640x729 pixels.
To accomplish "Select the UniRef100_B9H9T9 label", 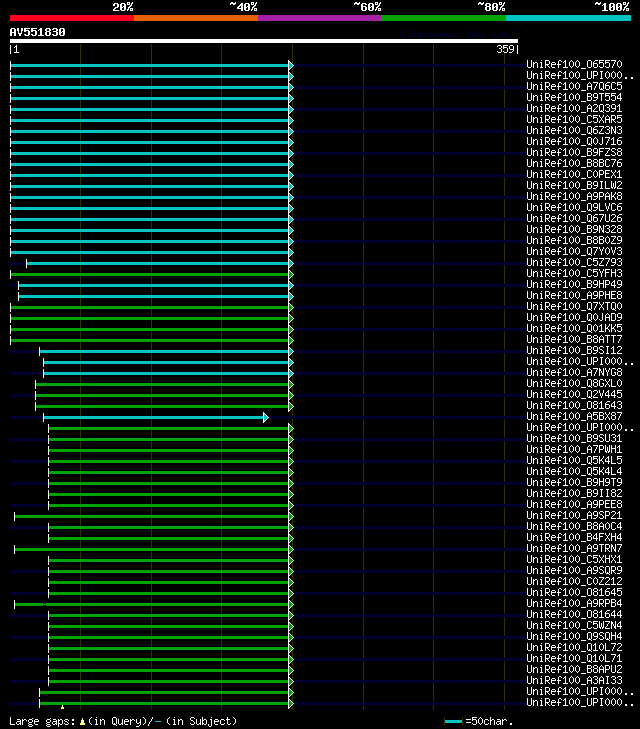I will (574, 483).
